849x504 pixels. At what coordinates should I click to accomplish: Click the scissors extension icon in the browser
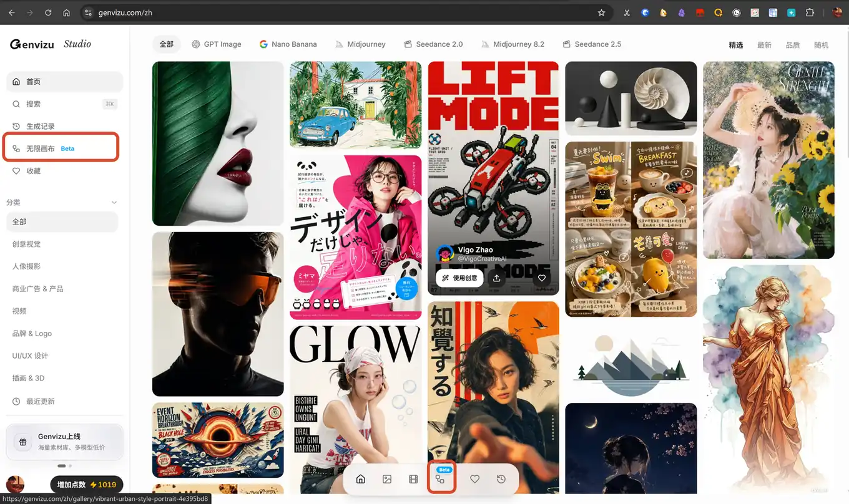626,12
